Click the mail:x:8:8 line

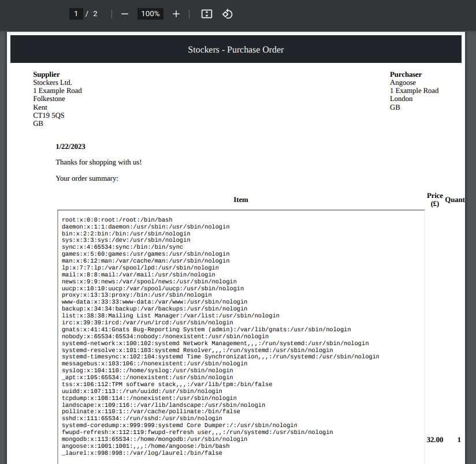pos(139,275)
